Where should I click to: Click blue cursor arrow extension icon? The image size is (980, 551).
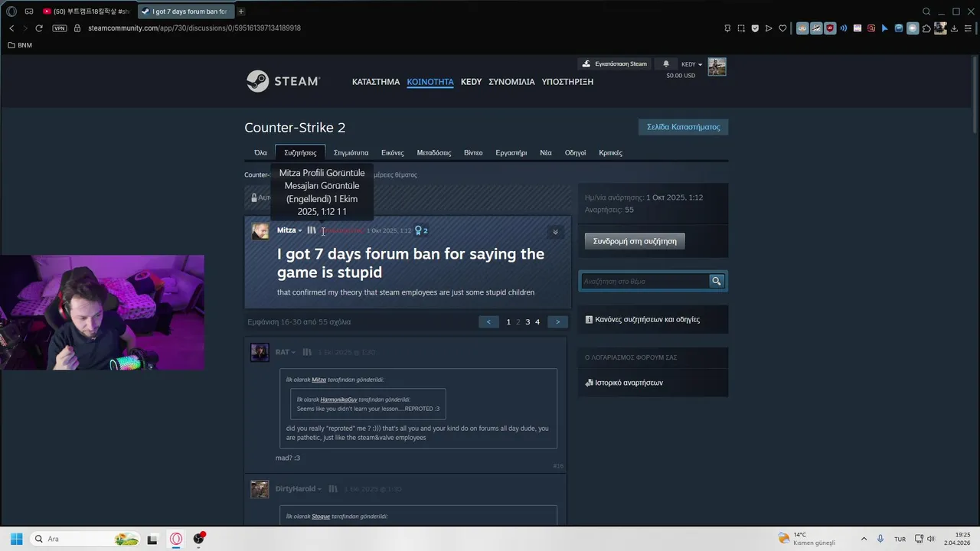[x=885, y=28]
